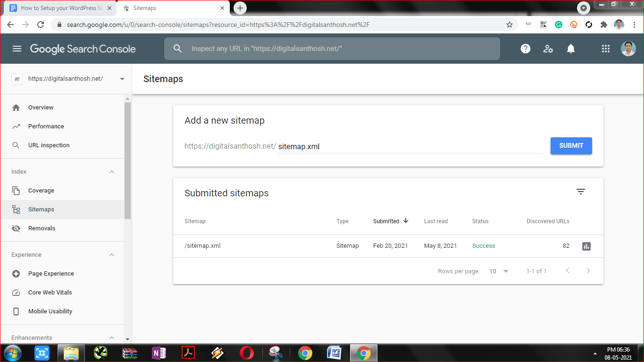Open the Snipping Tool from the taskbar
The height and width of the screenshot is (362, 644).
(x=276, y=353)
